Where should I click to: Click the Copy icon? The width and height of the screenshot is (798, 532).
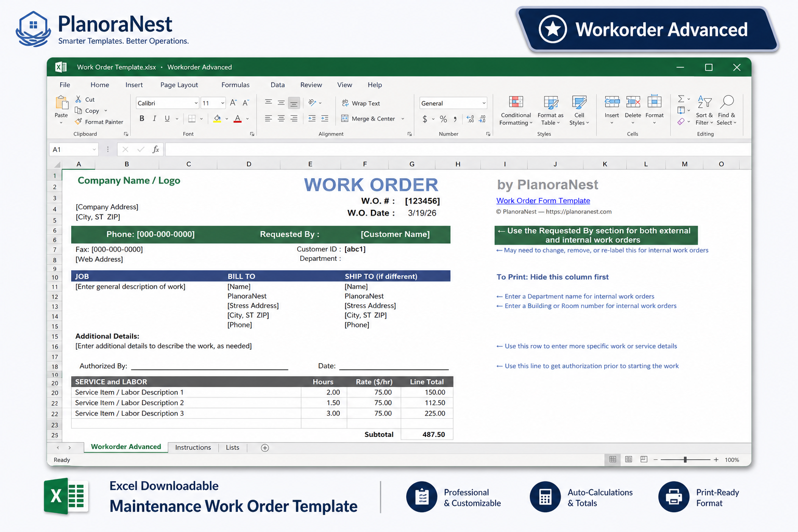[78, 110]
